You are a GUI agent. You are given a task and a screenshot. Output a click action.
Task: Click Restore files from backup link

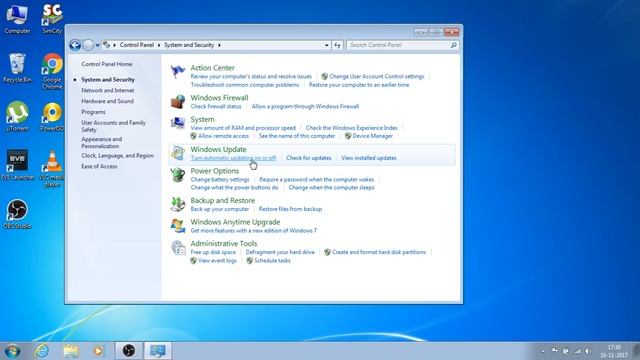290,209
